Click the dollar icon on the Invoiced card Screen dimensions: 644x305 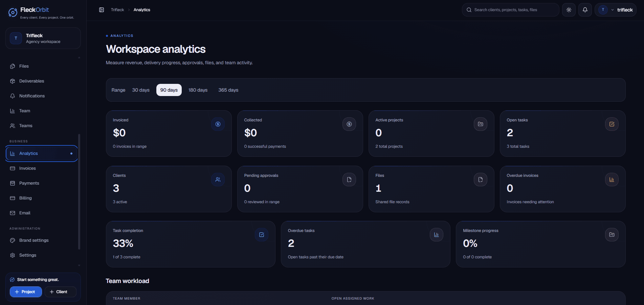pos(218,124)
